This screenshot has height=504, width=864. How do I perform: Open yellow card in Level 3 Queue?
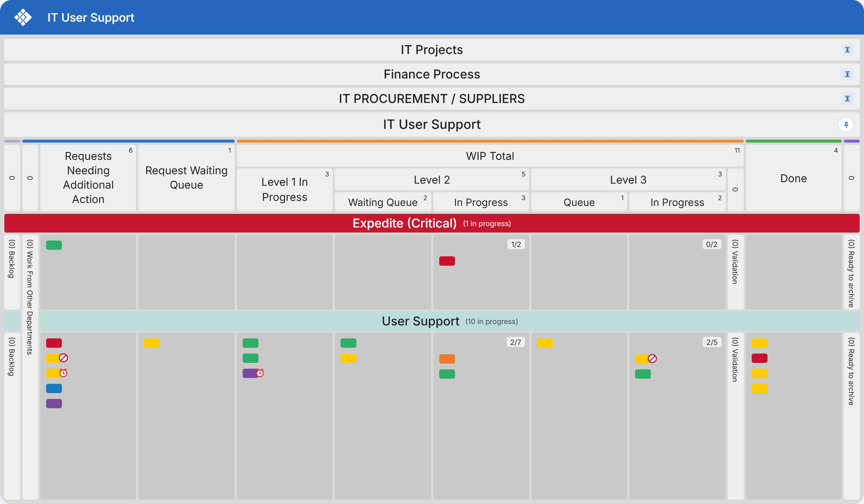point(545,343)
